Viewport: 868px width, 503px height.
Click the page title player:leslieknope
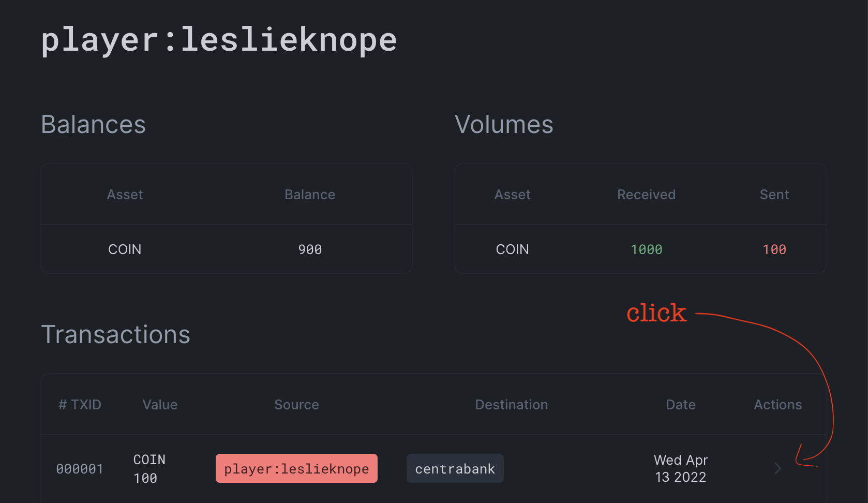point(219,40)
